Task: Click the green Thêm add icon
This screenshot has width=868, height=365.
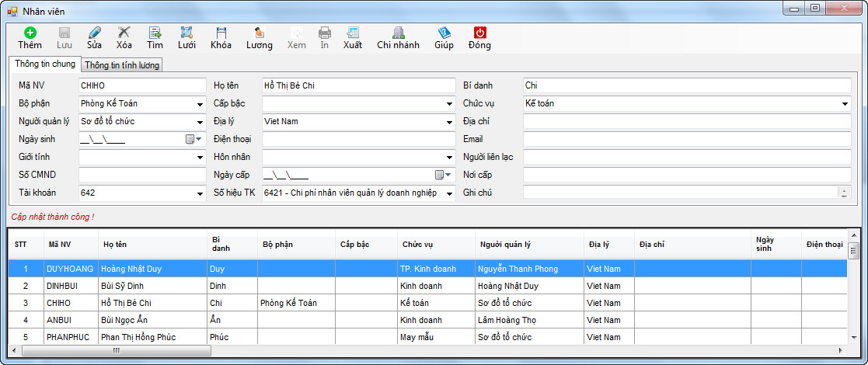Action: [x=30, y=33]
